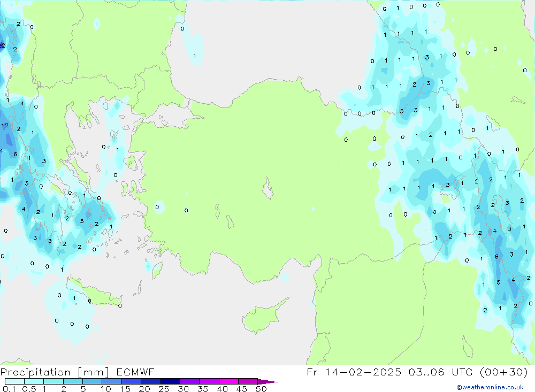Click the legend swatch between 45 and 50

coord(248,381)
